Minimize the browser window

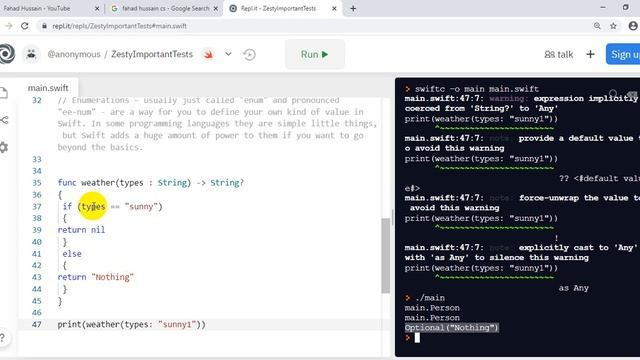click(x=603, y=7)
